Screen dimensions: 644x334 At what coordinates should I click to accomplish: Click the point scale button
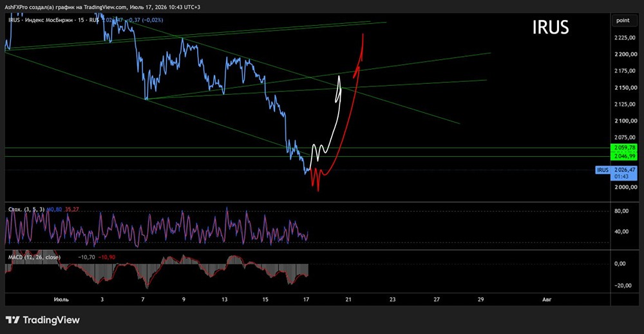625,21
